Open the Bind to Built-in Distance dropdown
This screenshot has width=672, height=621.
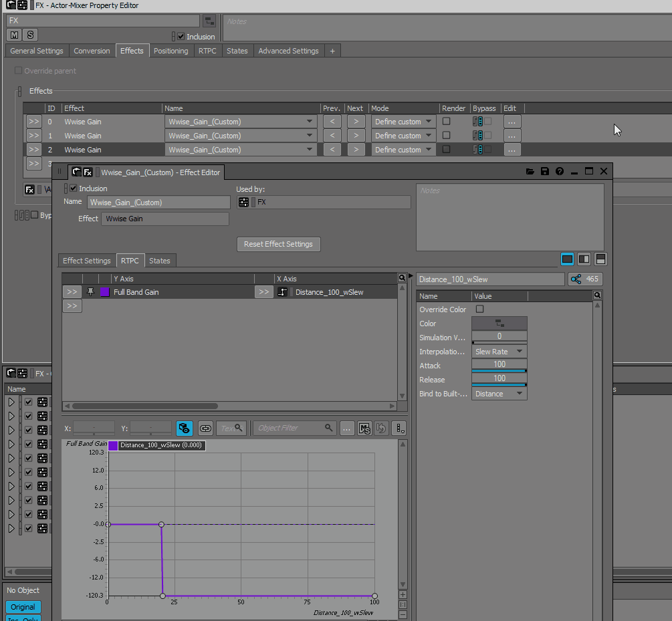[x=499, y=394]
